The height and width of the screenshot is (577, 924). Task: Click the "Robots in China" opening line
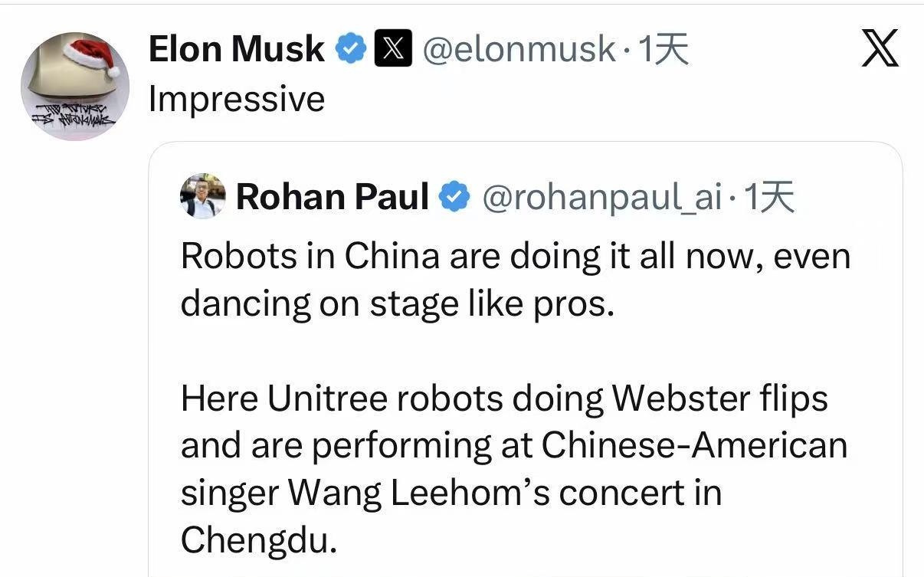tap(310, 256)
